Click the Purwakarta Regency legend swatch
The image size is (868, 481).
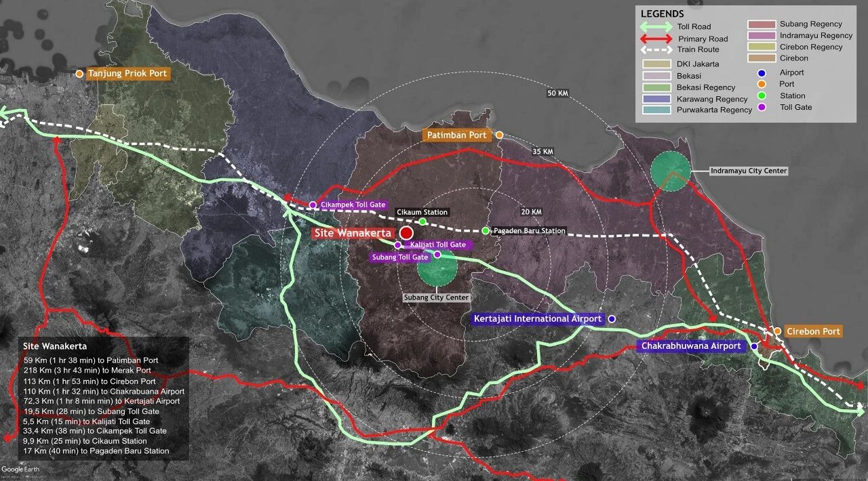pos(656,110)
